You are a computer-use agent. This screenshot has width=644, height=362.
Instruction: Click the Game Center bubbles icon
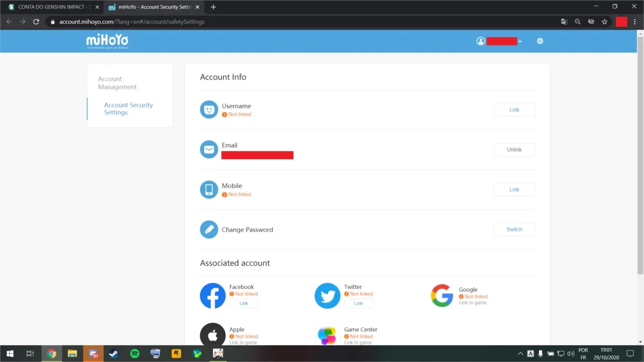pyautogui.click(x=328, y=335)
